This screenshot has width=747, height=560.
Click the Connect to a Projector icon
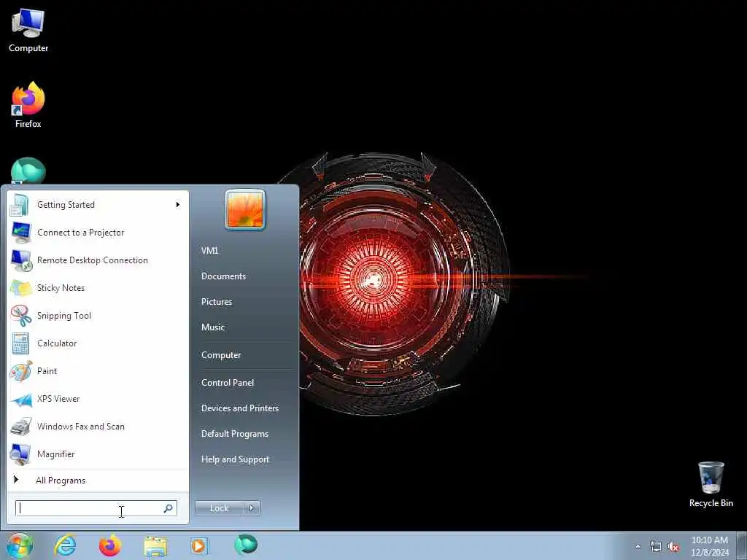point(21,233)
